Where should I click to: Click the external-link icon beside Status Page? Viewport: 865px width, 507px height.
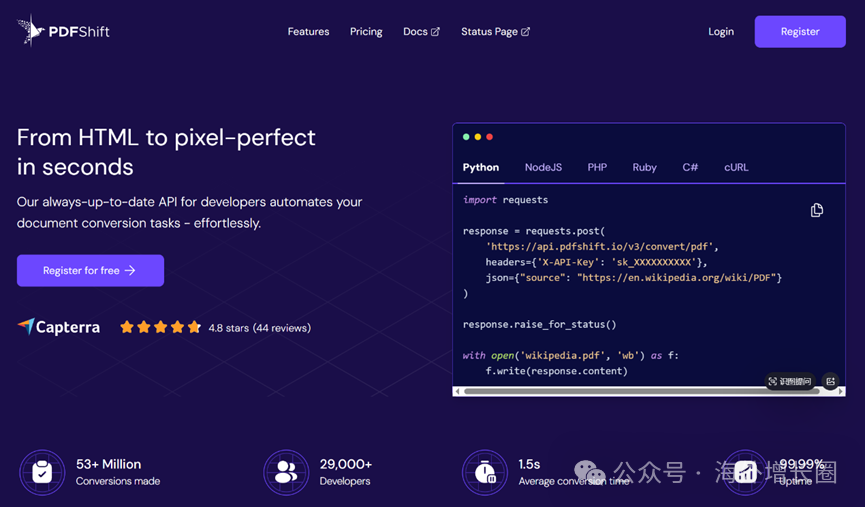click(525, 32)
